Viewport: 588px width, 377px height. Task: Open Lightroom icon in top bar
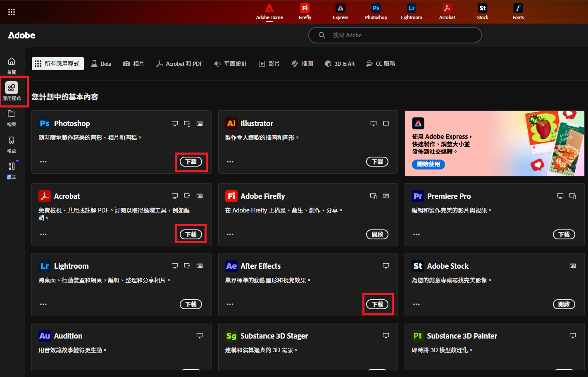pos(412,12)
